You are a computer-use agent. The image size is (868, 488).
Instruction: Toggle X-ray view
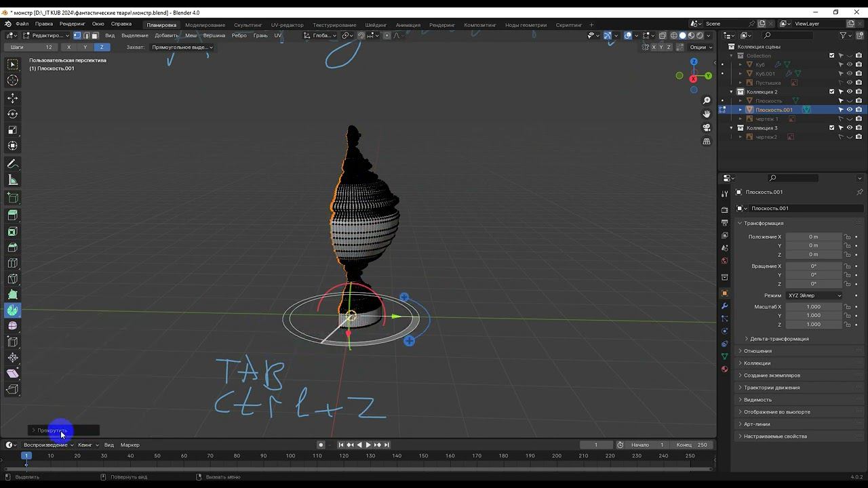click(x=663, y=35)
